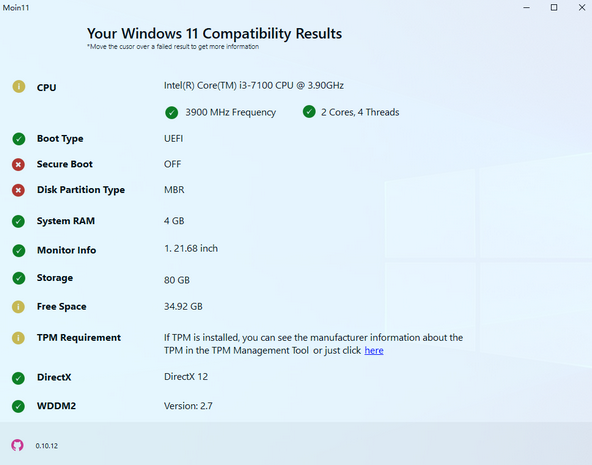Click the 'Boot Type' label
Image resolution: width=592 pixels, height=465 pixels.
pyautogui.click(x=60, y=139)
